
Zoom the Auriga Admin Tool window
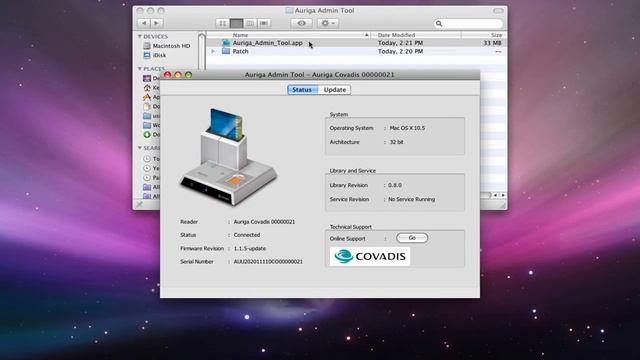189,75
